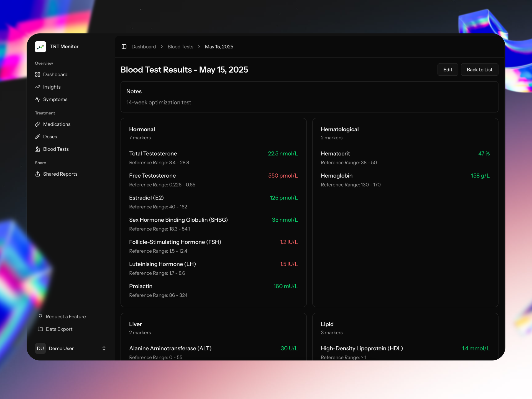Click the Shared Reports upload icon
The height and width of the screenshot is (399, 532).
(x=38, y=174)
